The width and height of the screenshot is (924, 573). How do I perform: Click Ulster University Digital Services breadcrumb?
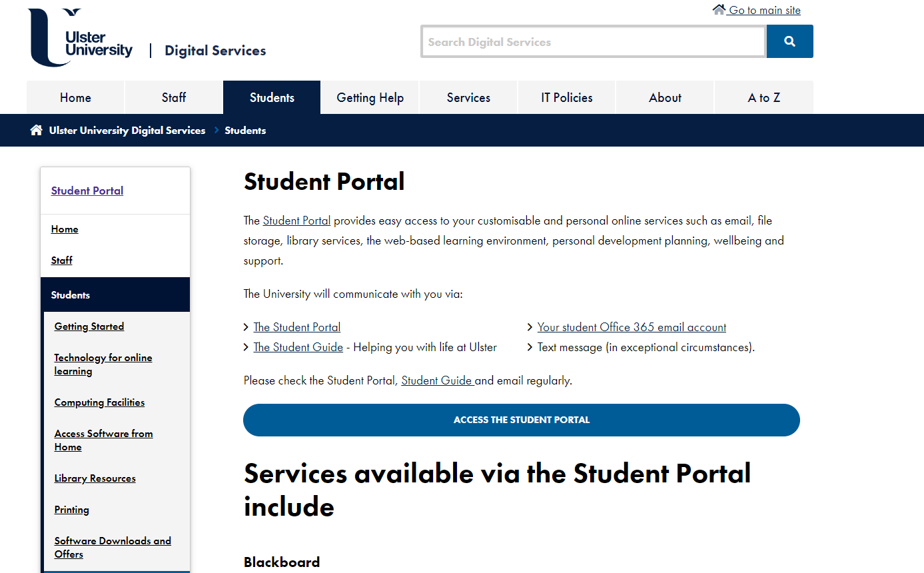127,131
